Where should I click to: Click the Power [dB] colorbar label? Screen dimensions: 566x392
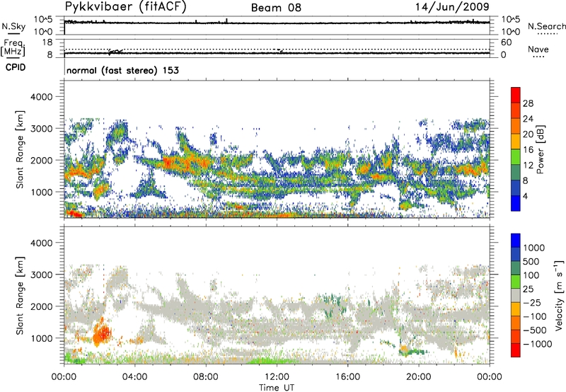pyautogui.click(x=540, y=149)
